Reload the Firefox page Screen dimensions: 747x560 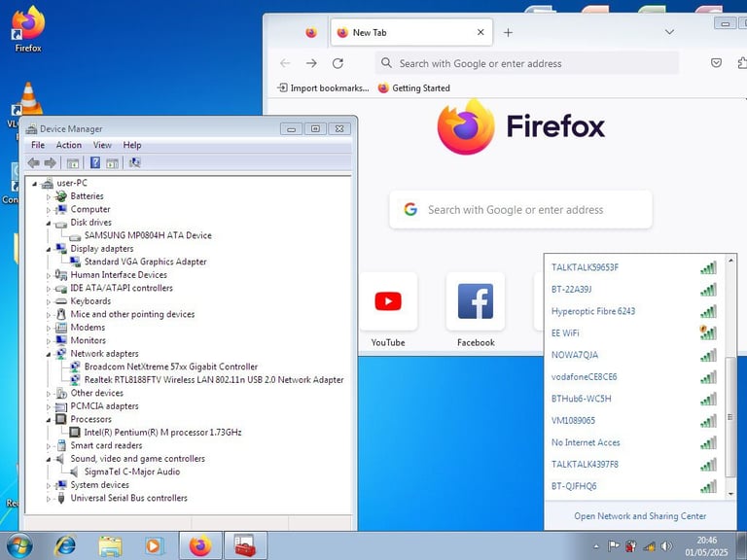click(338, 63)
